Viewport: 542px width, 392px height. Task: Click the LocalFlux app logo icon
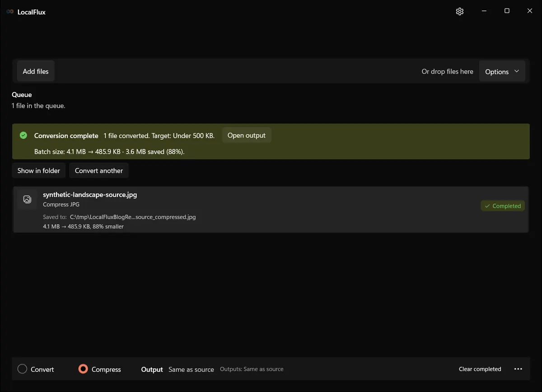tap(10, 12)
